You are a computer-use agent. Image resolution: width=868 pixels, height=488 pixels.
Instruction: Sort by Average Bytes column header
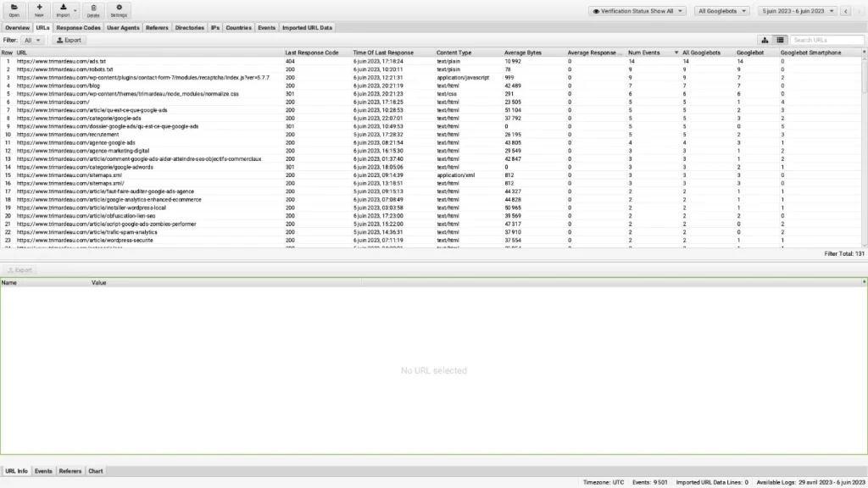pos(534,53)
